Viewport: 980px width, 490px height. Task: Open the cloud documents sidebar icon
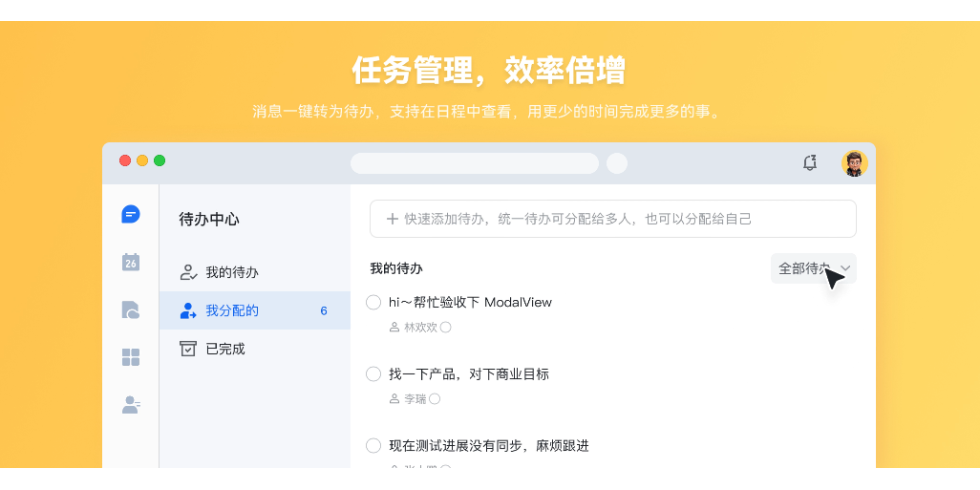131,309
